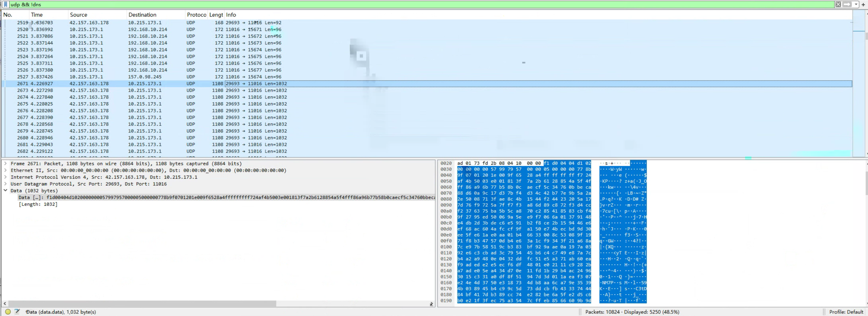Select packet 2675 at time 4.228025
This screenshot has height=316, width=868.
point(427,104)
